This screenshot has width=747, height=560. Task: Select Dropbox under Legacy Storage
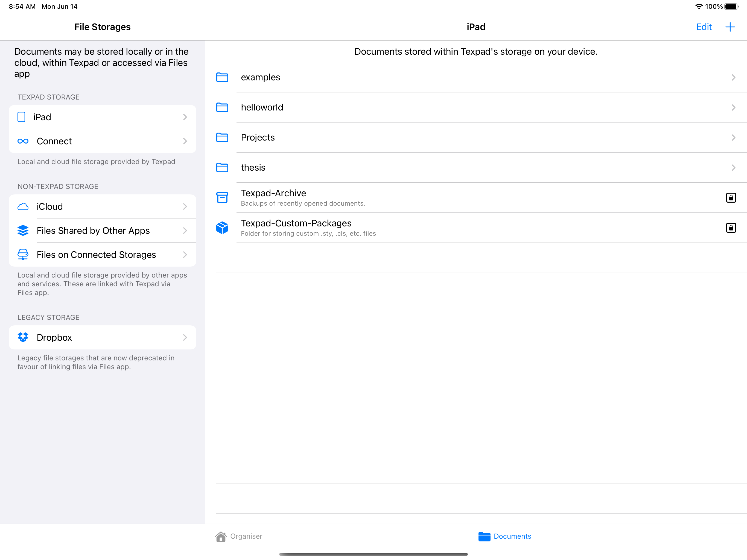click(102, 337)
